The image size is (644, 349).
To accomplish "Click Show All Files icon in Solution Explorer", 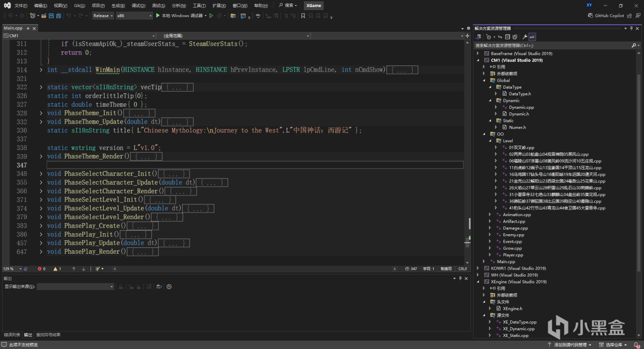I will 515,37.
